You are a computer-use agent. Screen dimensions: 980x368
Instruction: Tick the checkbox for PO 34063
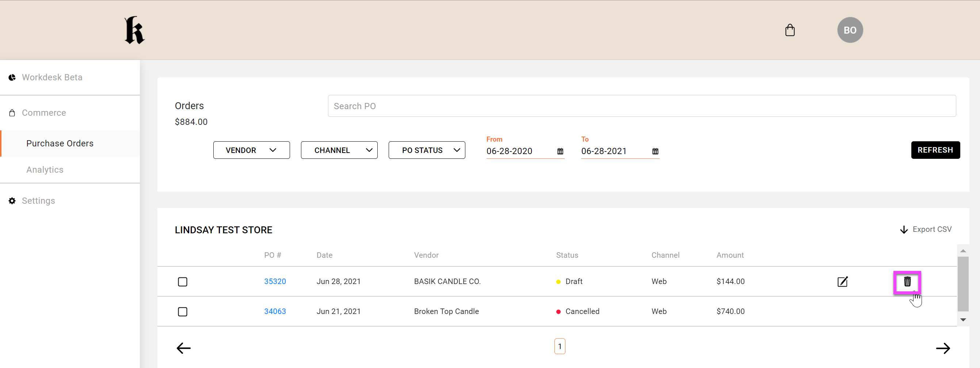tap(183, 312)
